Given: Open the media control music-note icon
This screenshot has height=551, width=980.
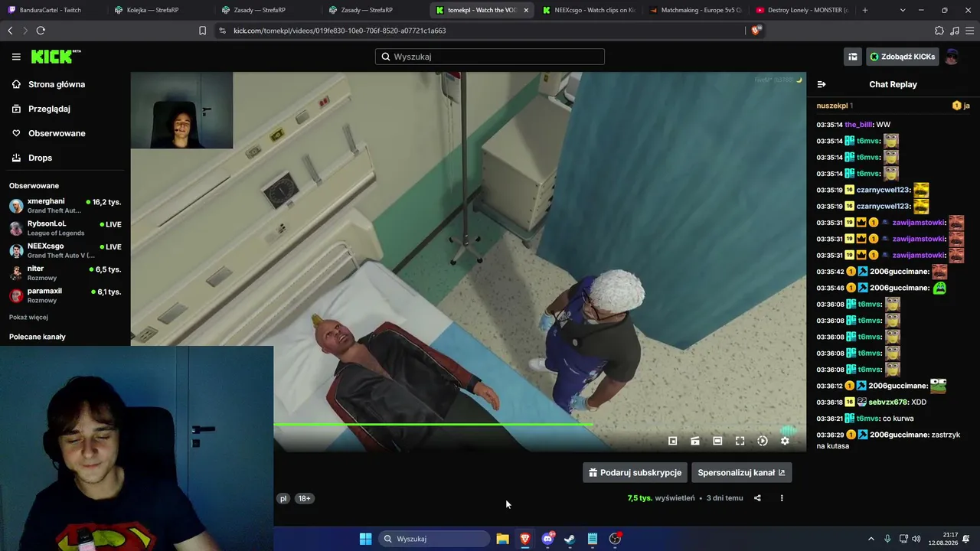Looking at the screenshot, I should point(954,31).
